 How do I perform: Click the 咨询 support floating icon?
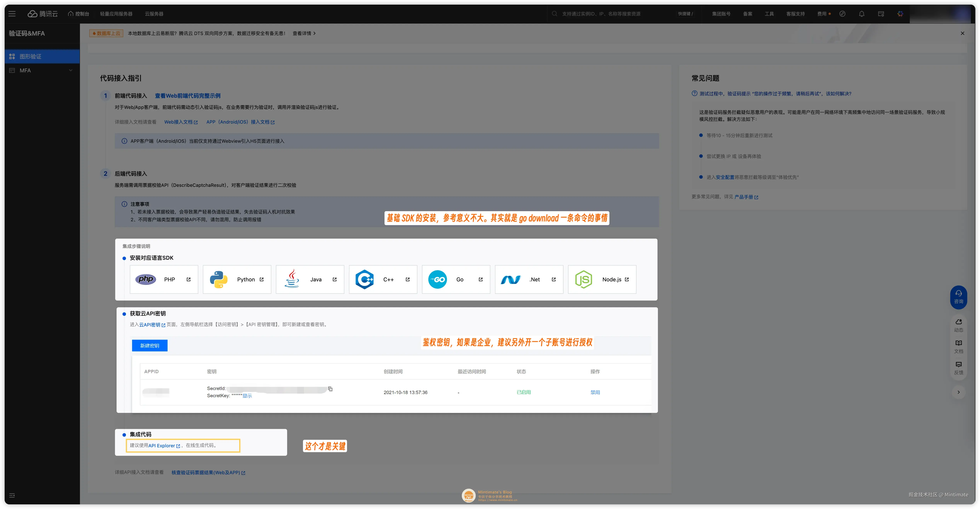click(x=958, y=297)
